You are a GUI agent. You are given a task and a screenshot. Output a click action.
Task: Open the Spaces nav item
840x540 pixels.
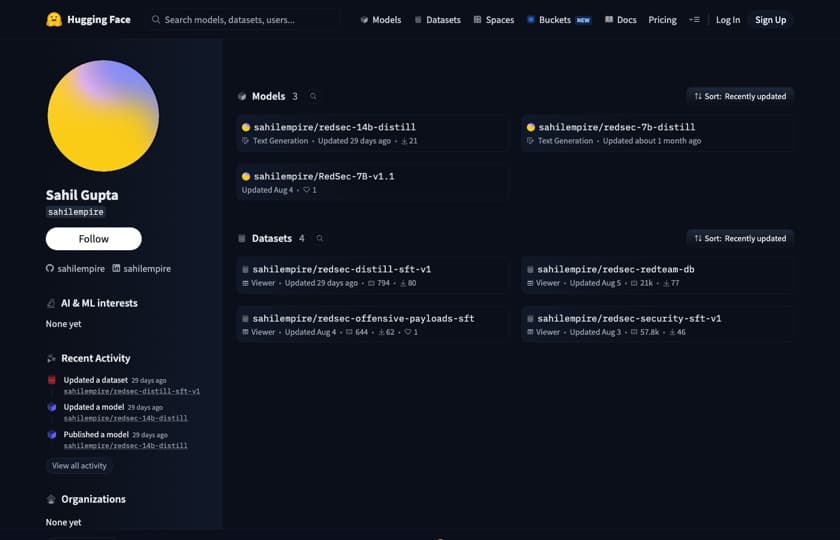(494, 20)
